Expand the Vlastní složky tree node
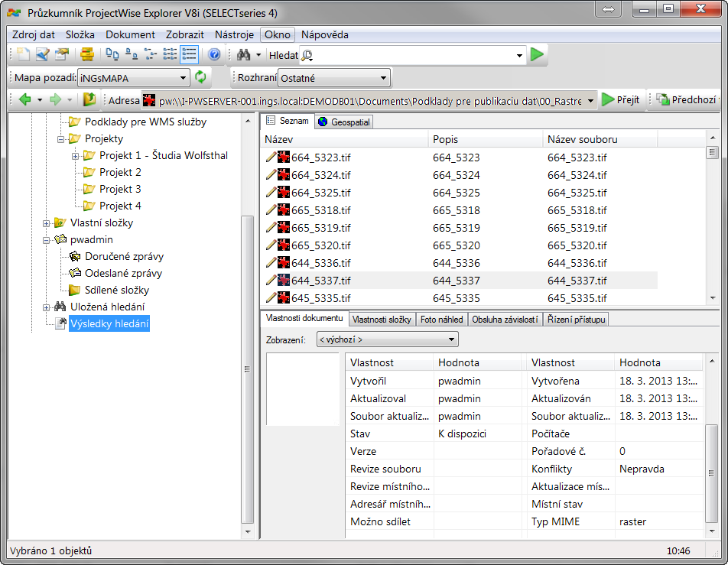The height and width of the screenshot is (565, 728). click(47, 223)
